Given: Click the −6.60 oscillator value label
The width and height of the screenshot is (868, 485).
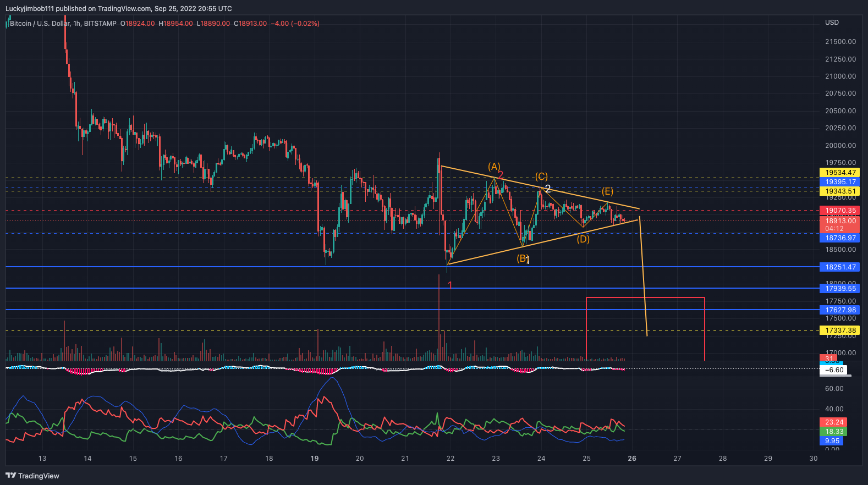Looking at the screenshot, I should (834, 370).
